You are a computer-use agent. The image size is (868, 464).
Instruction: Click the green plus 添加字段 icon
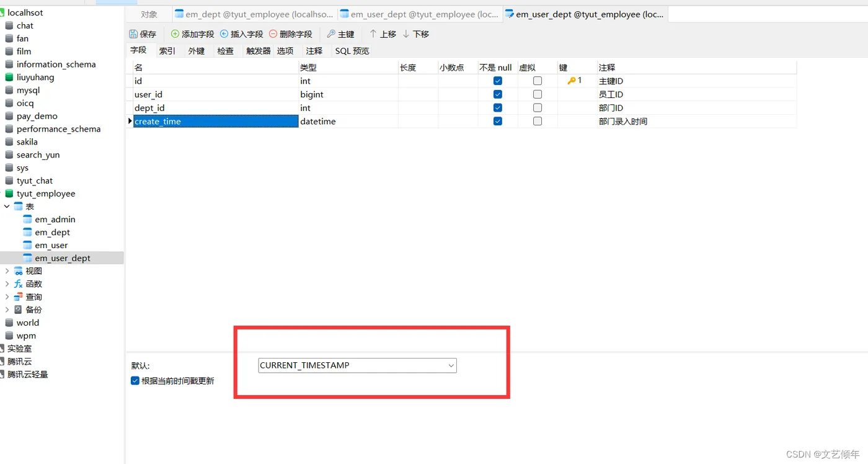[175, 34]
